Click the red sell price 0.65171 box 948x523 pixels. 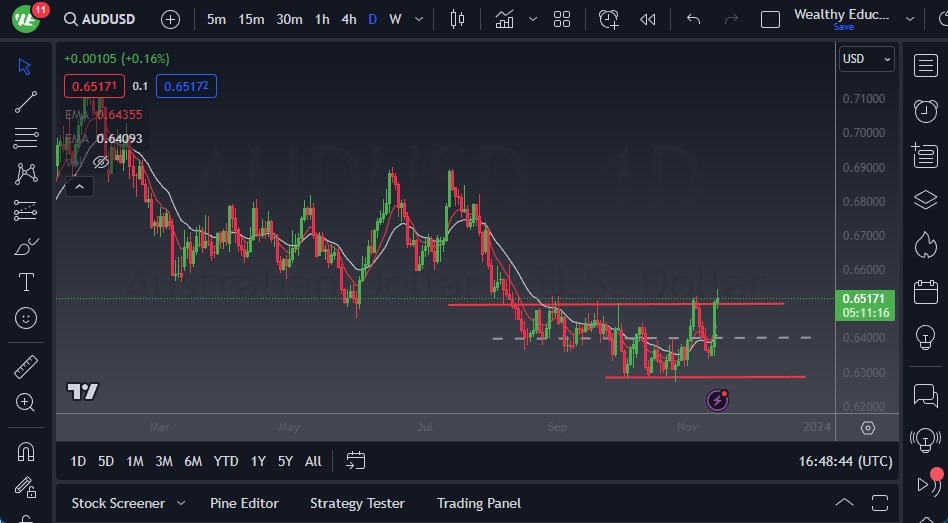[x=94, y=87]
